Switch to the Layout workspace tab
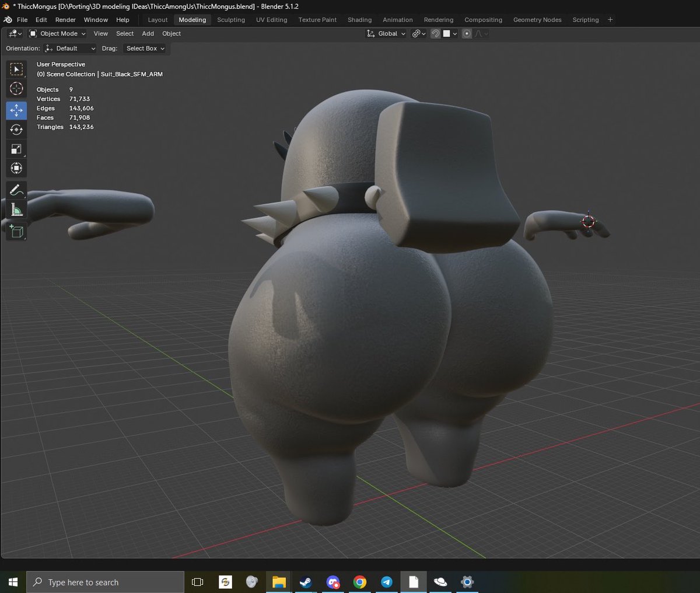The height and width of the screenshot is (593, 700). click(157, 20)
